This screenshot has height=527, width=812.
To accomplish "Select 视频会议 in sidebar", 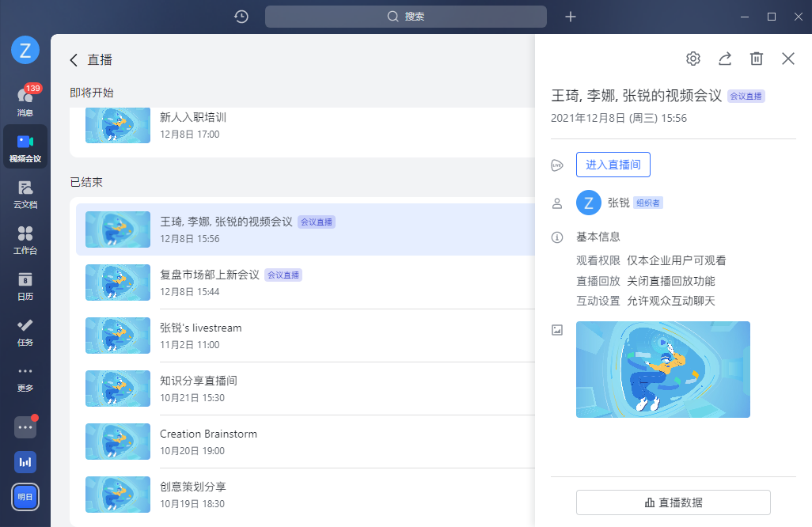I will point(25,146).
